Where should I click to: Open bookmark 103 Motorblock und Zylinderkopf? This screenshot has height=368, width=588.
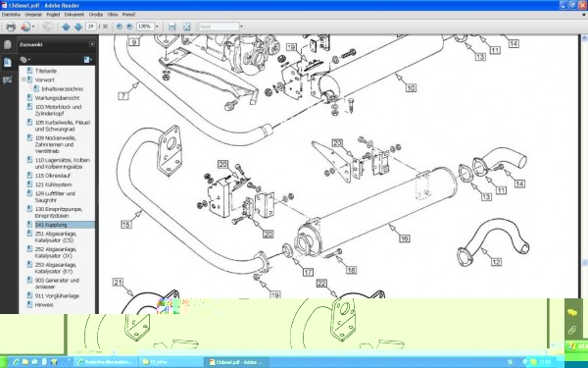coord(58,110)
